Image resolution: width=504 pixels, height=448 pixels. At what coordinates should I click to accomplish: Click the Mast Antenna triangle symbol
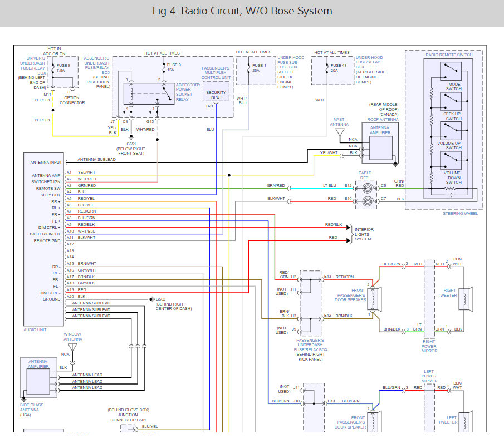pyautogui.click(x=340, y=133)
